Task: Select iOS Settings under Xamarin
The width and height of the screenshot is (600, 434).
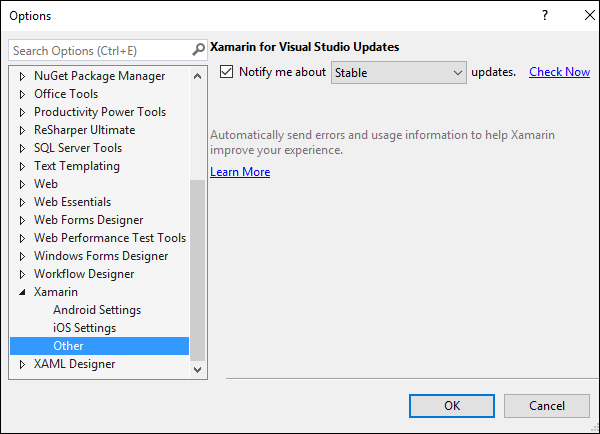Action: click(x=84, y=328)
